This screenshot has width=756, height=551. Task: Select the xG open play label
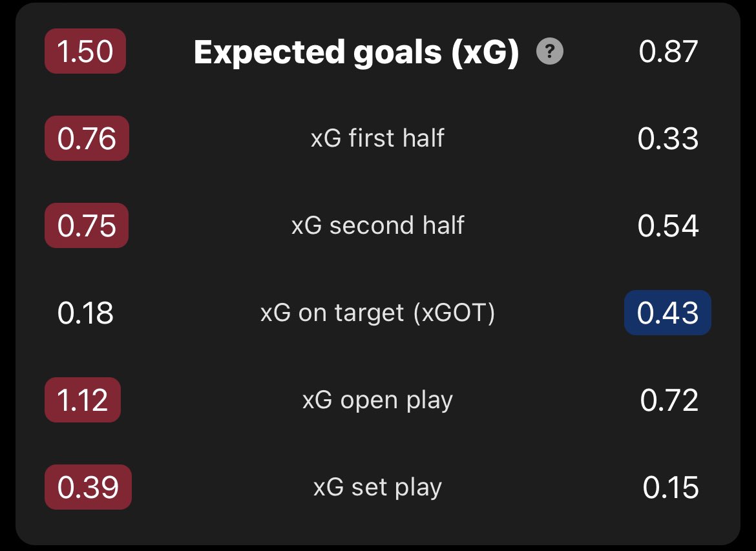377,400
